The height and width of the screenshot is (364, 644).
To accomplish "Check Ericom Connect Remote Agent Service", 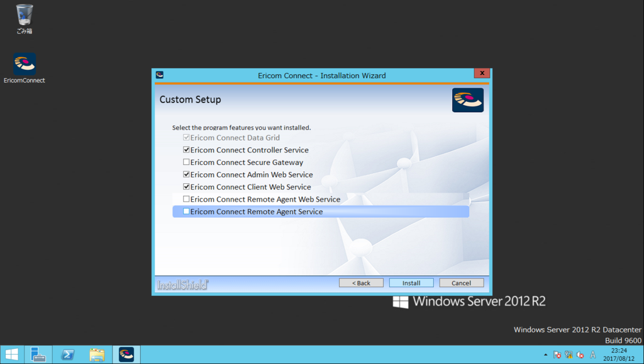I will (x=186, y=212).
